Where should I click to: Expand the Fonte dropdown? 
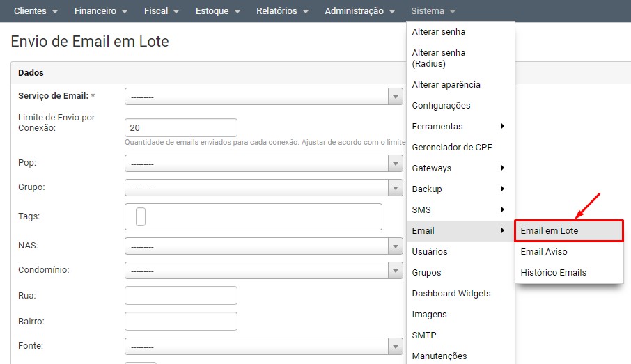(x=263, y=347)
